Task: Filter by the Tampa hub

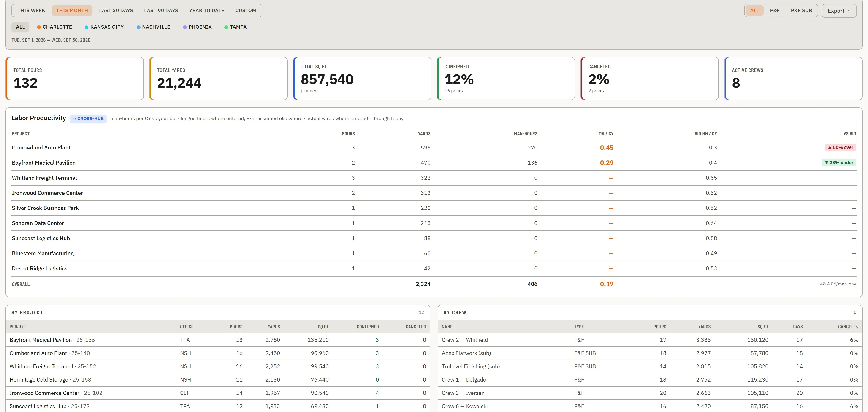Action: (236, 27)
